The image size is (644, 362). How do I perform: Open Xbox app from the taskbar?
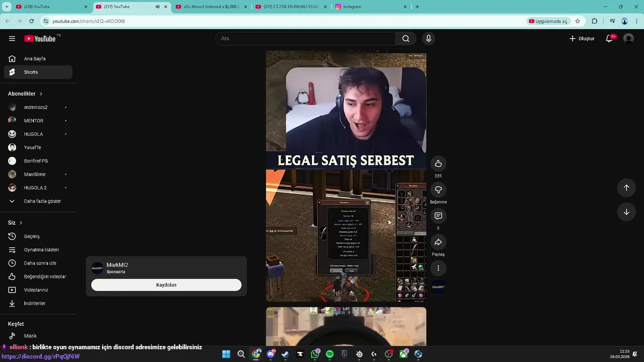pos(404,354)
